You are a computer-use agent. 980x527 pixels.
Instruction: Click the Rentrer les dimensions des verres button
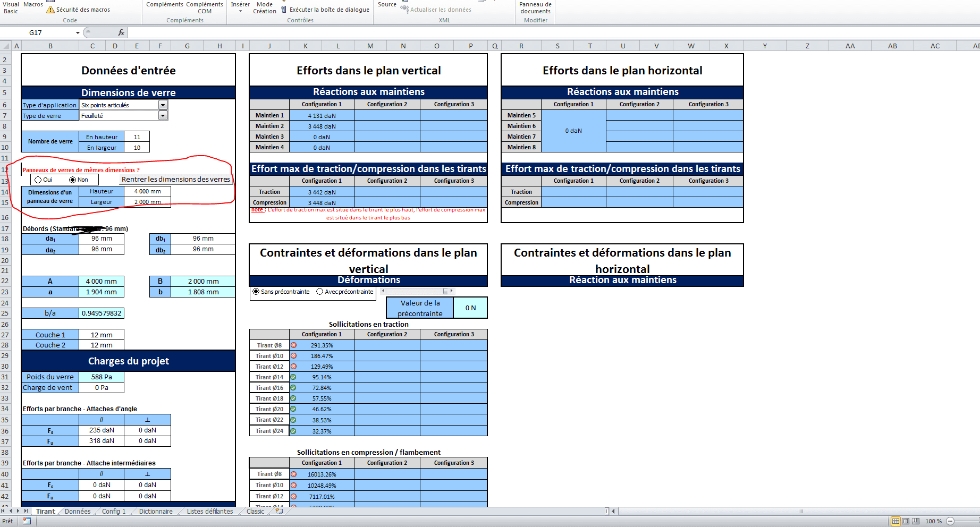click(x=176, y=180)
